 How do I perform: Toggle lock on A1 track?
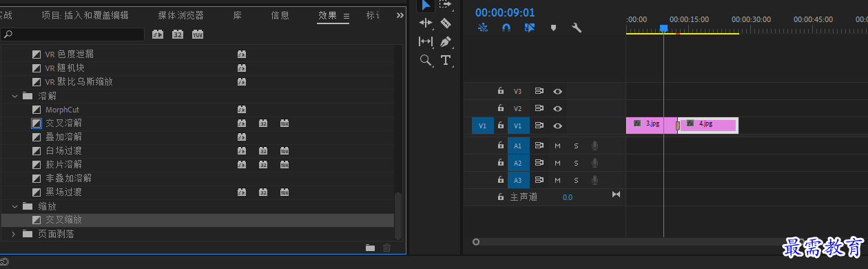click(501, 146)
